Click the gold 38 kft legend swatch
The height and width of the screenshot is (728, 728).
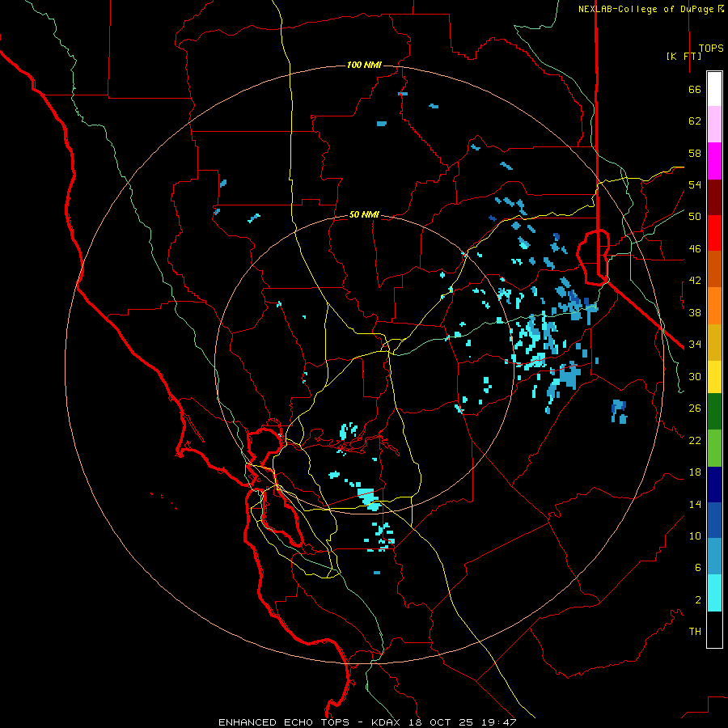(x=714, y=342)
